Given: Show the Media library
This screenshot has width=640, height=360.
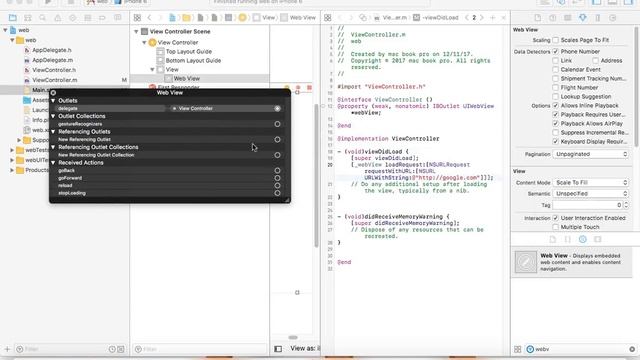Looking at the screenshot, I should 598,239.
